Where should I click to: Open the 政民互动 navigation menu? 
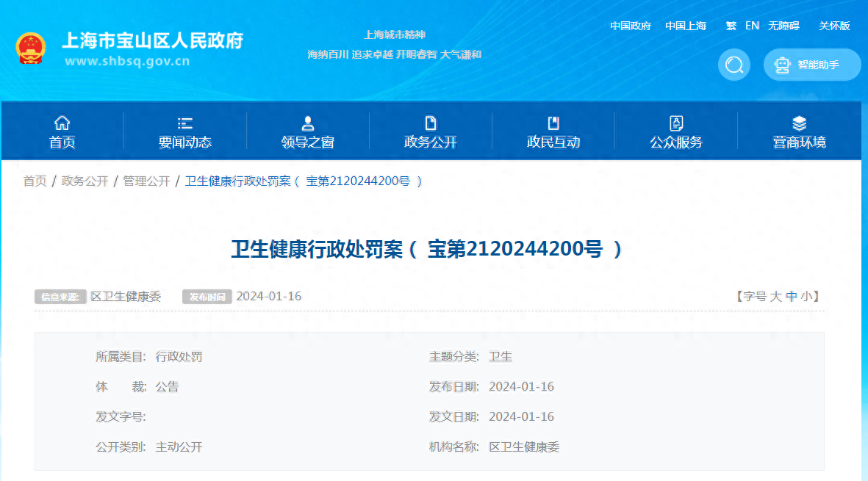(x=553, y=143)
